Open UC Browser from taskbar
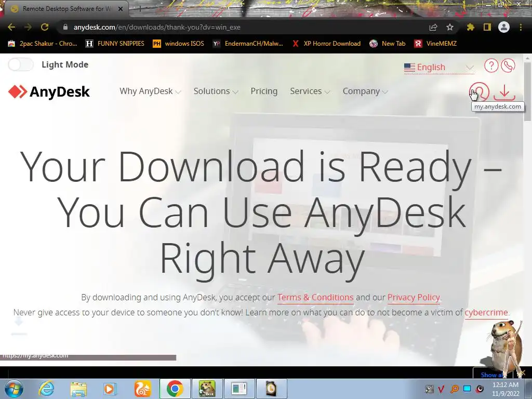This screenshot has height=399, width=532. [x=142, y=389]
